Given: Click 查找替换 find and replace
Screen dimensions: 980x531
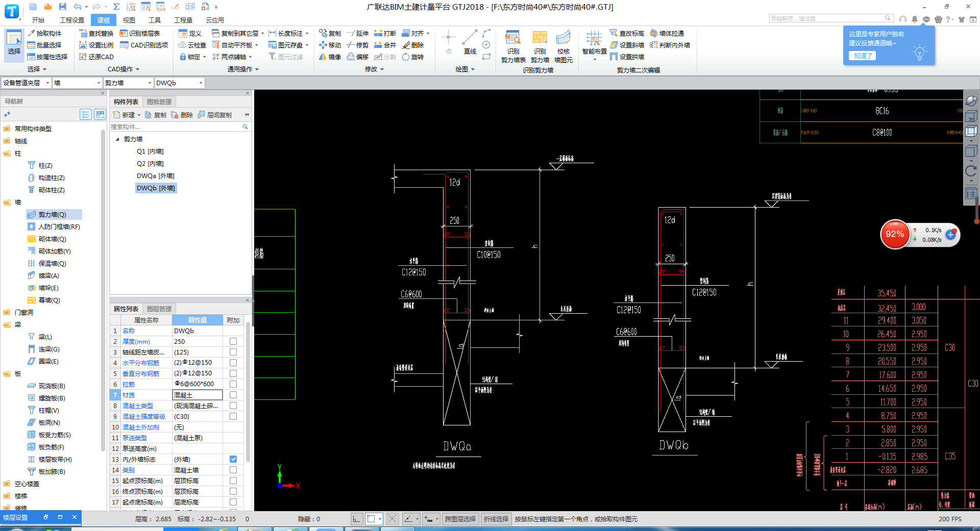Looking at the screenshot, I should pos(96,33).
